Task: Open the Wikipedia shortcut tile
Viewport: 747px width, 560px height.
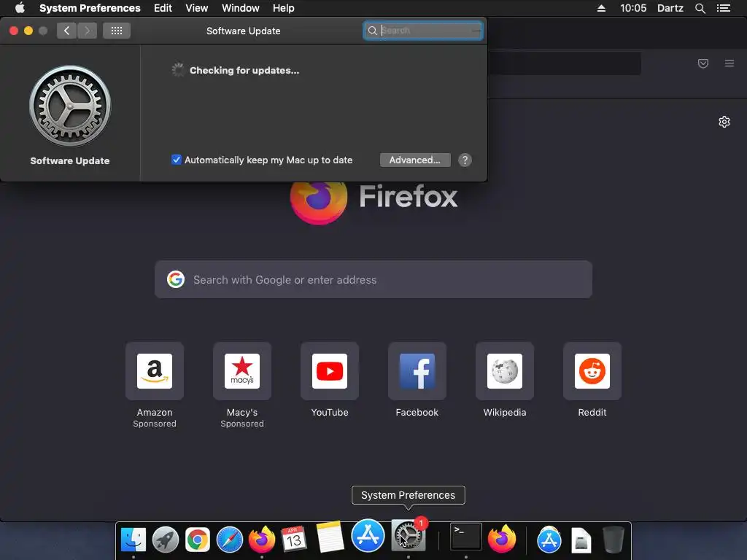Action: coord(505,371)
